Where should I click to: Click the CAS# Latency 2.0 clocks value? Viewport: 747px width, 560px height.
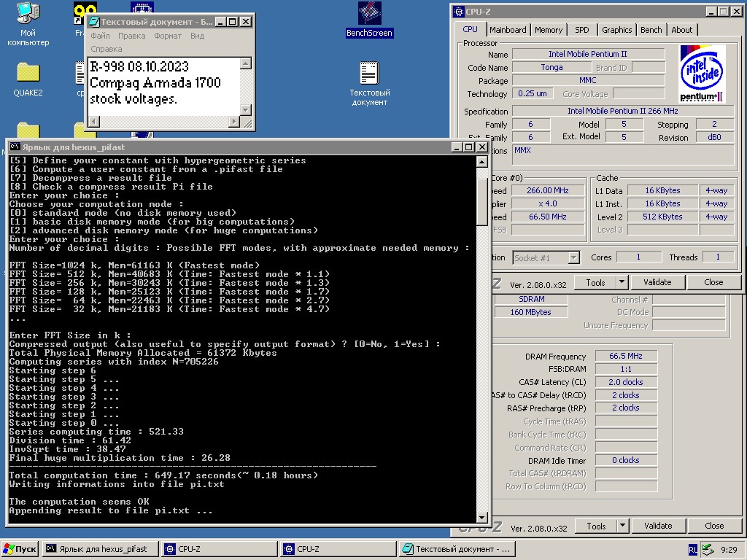(625, 382)
